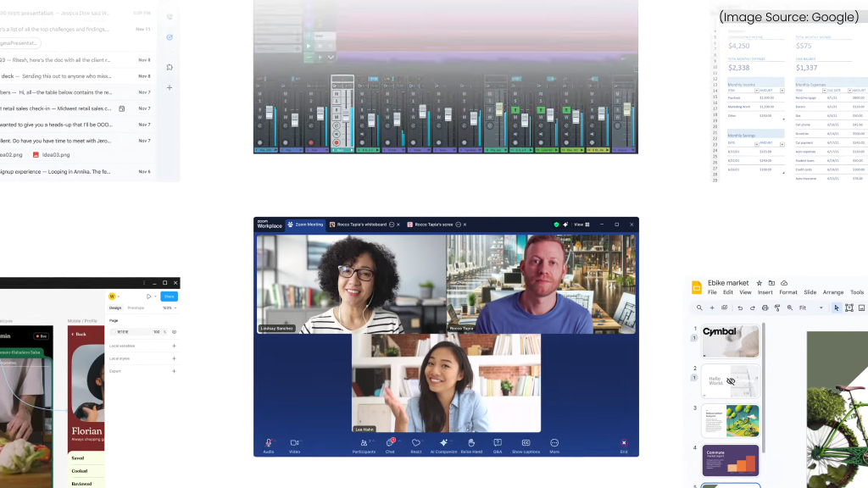The height and width of the screenshot is (488, 868).
Task: Open the View layout dropdown in Zoom
Action: coord(581,225)
